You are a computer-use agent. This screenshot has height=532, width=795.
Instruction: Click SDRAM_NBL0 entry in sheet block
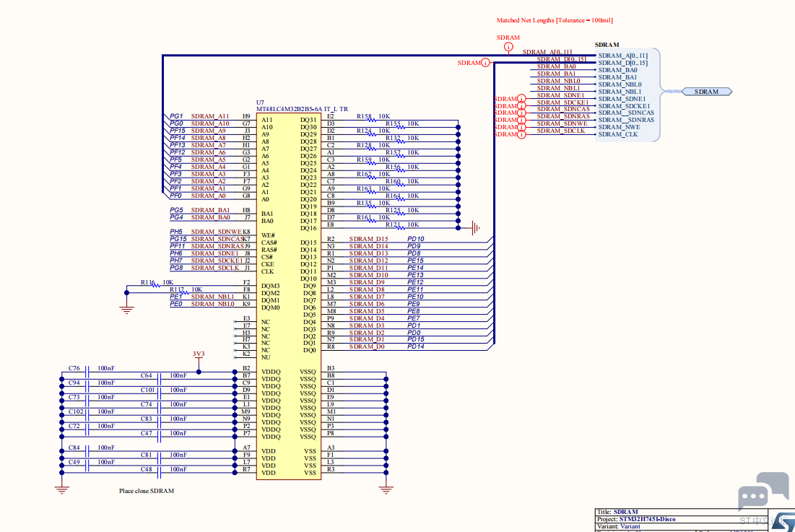click(x=620, y=84)
